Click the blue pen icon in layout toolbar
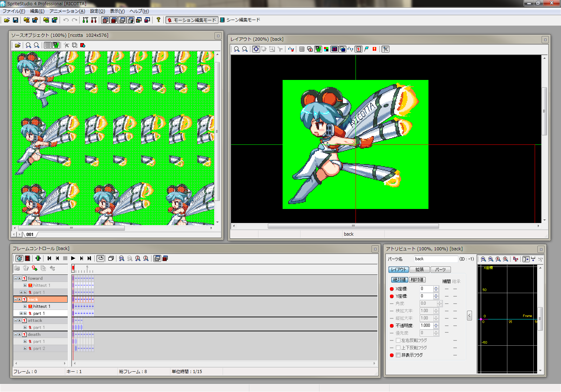This screenshot has width=561, height=392. pyautogui.click(x=366, y=49)
